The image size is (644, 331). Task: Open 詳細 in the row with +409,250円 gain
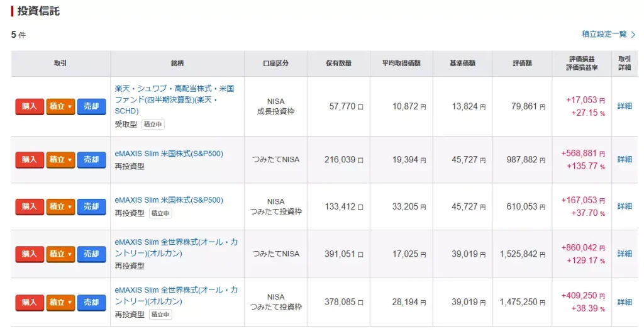click(x=625, y=302)
